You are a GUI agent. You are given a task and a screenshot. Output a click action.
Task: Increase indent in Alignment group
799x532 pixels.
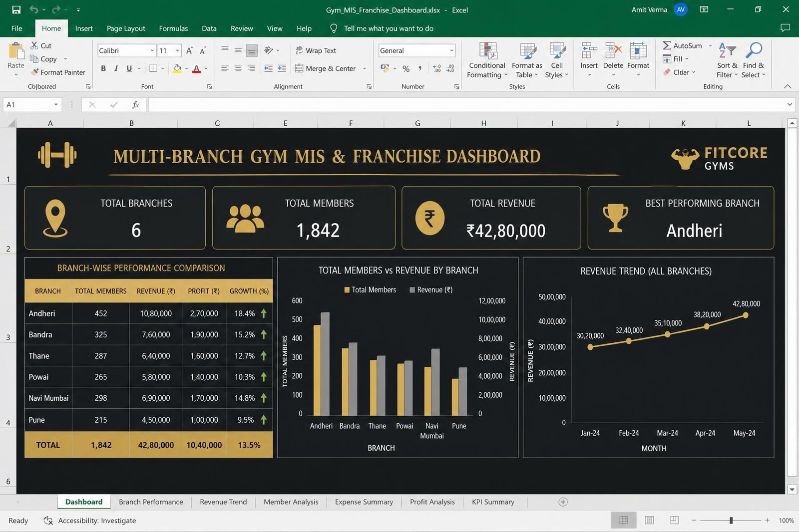pos(282,68)
